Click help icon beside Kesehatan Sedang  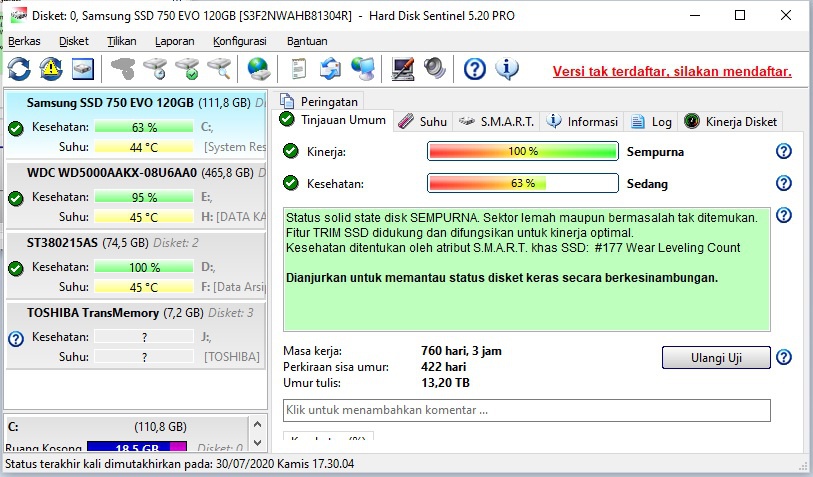click(783, 183)
